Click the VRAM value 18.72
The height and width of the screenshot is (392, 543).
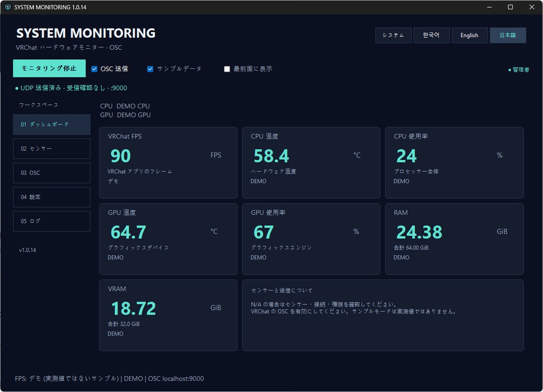tap(133, 308)
